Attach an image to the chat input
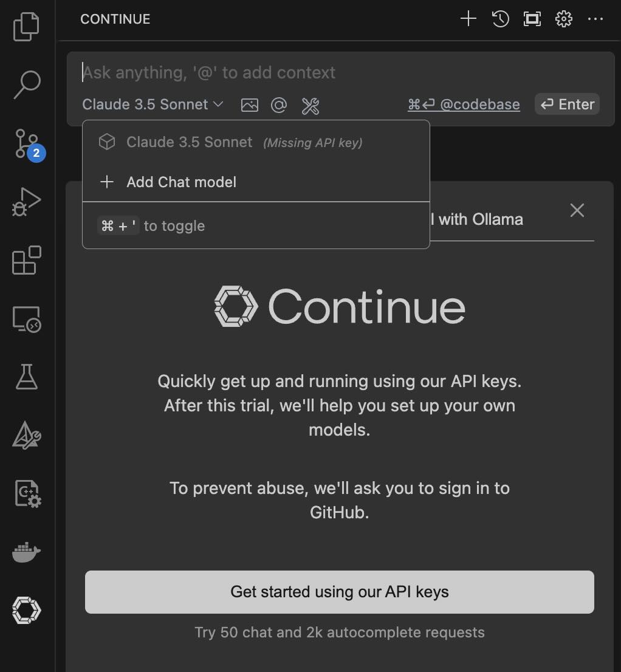This screenshot has height=672, width=621. 249,105
